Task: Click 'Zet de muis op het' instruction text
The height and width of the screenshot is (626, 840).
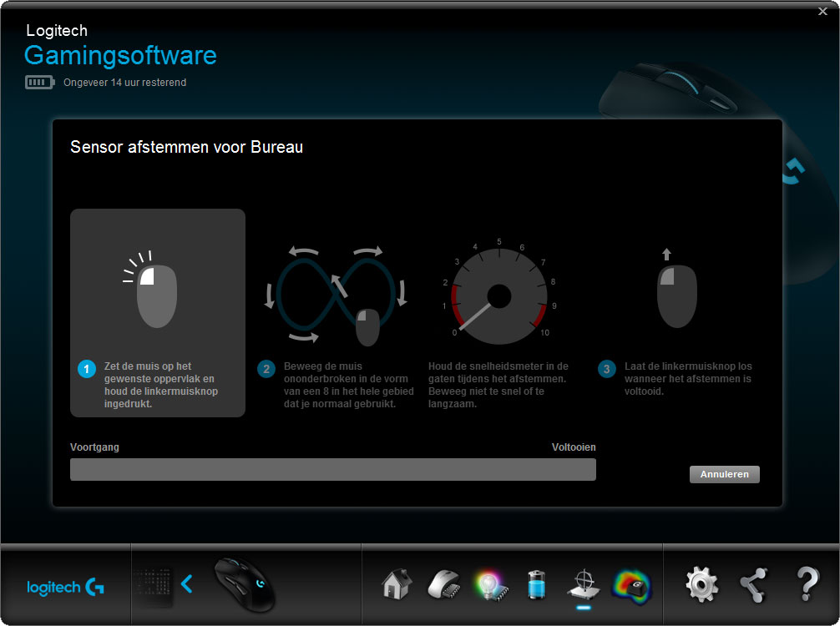Action: click(160, 385)
